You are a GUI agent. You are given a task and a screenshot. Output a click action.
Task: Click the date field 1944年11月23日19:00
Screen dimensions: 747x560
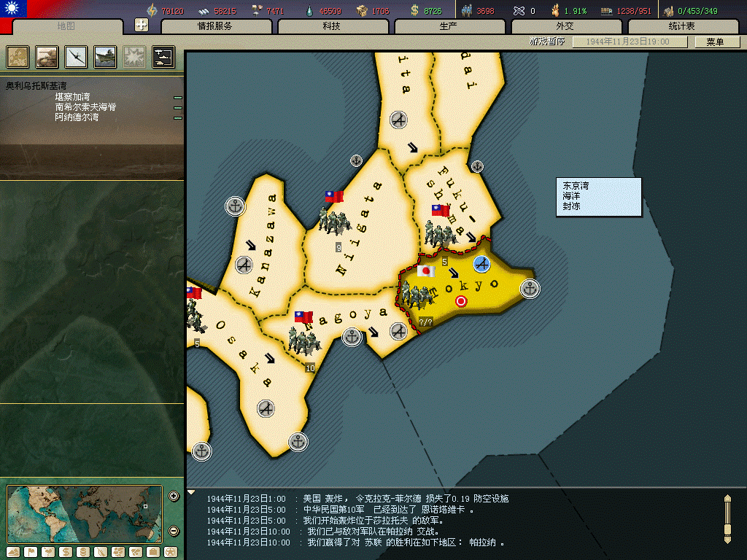pyautogui.click(x=630, y=42)
